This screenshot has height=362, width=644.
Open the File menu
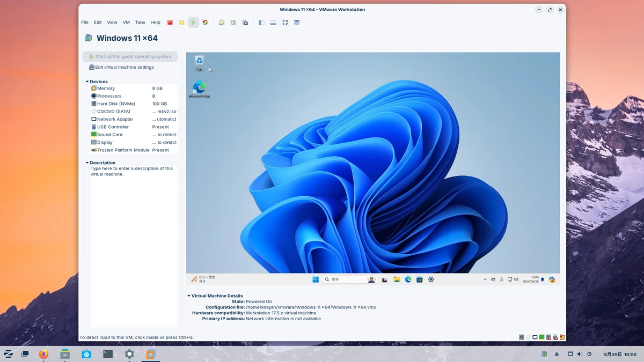pyautogui.click(x=85, y=23)
